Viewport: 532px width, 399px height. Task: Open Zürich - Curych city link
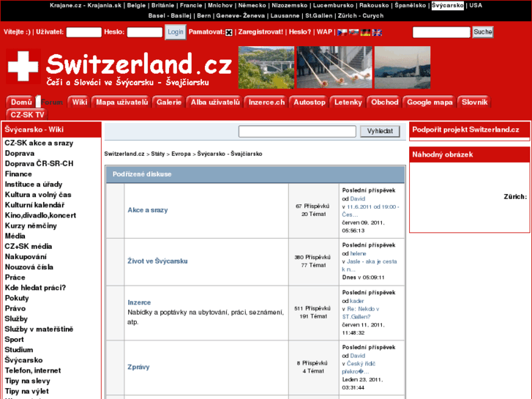click(360, 15)
